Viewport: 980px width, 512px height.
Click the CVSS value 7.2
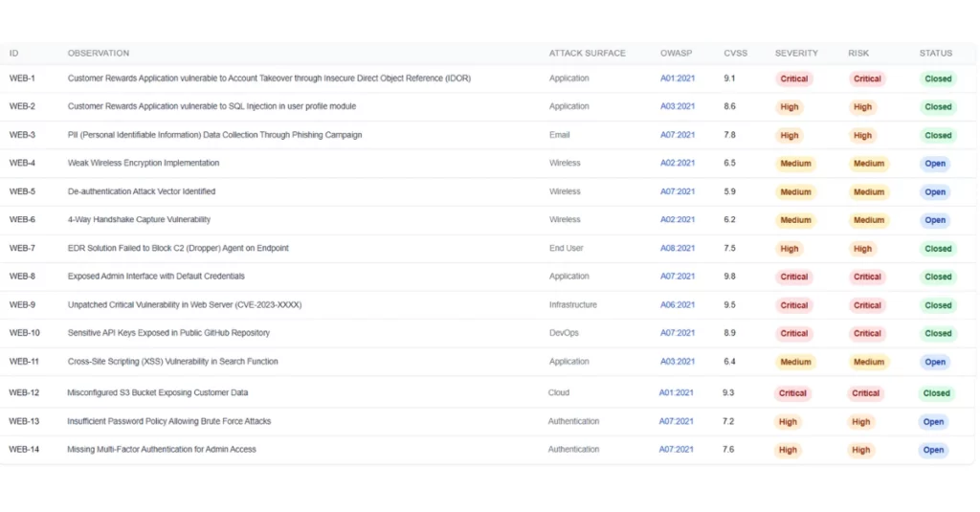pos(728,421)
